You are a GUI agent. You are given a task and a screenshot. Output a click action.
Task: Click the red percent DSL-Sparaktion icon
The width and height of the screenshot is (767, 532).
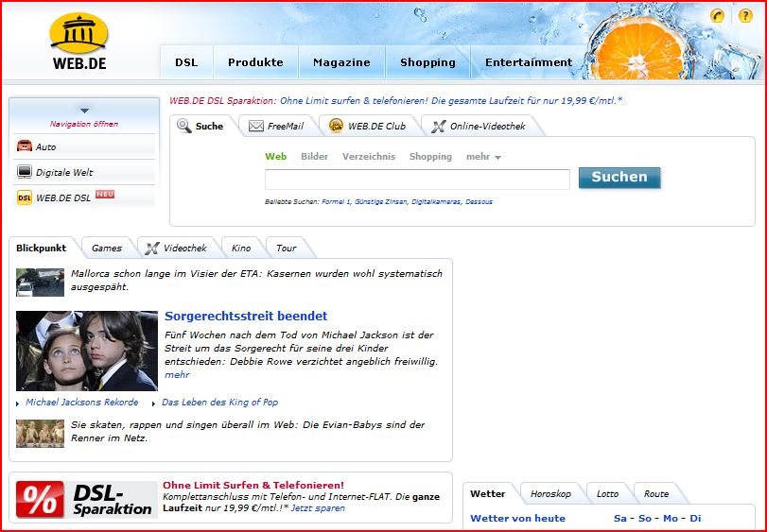pyautogui.click(x=40, y=499)
